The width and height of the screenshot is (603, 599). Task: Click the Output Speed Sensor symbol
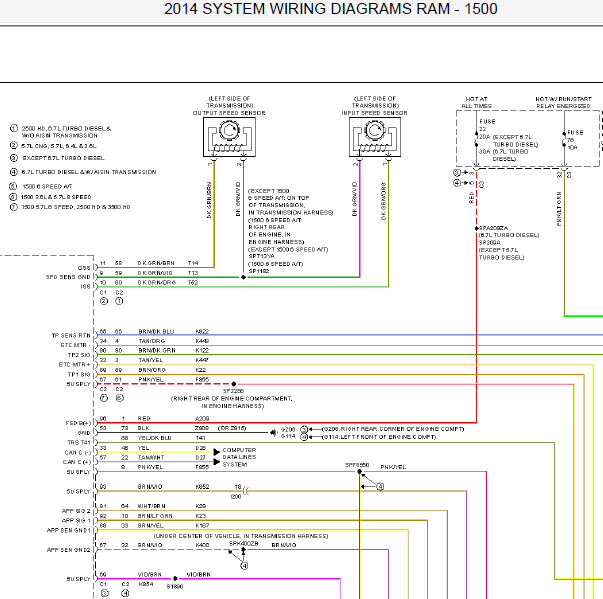229,137
